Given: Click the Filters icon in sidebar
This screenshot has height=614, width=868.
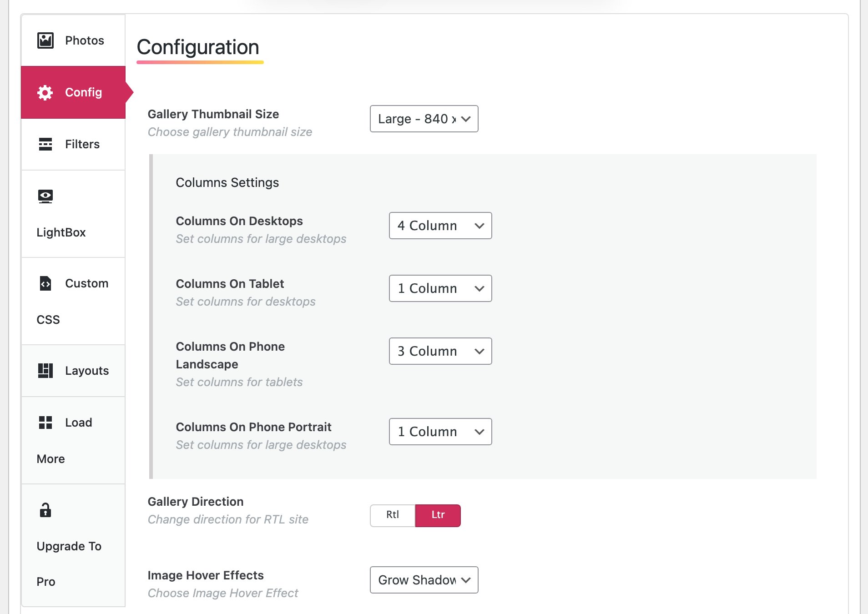Looking at the screenshot, I should 45,144.
